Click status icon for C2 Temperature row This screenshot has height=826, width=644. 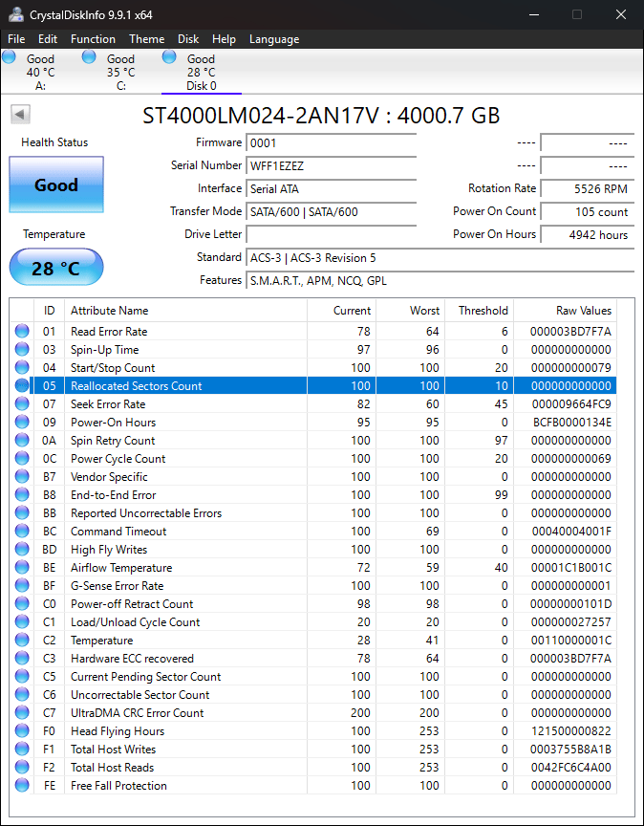22,640
